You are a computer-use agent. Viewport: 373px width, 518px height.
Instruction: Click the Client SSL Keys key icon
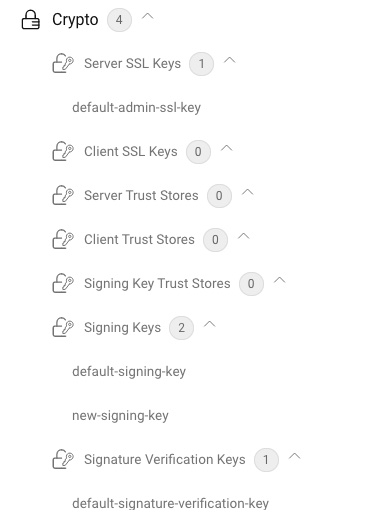tap(63, 151)
